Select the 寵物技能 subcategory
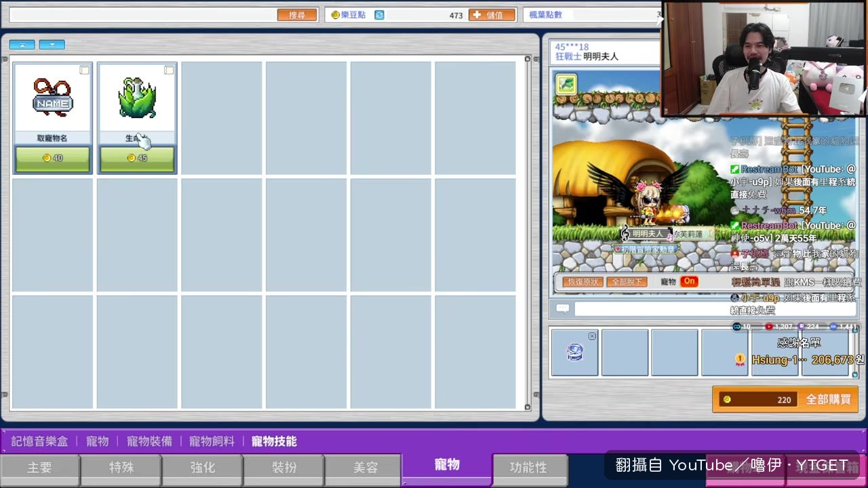Screen dimensions: 868x488 [x=274, y=441]
